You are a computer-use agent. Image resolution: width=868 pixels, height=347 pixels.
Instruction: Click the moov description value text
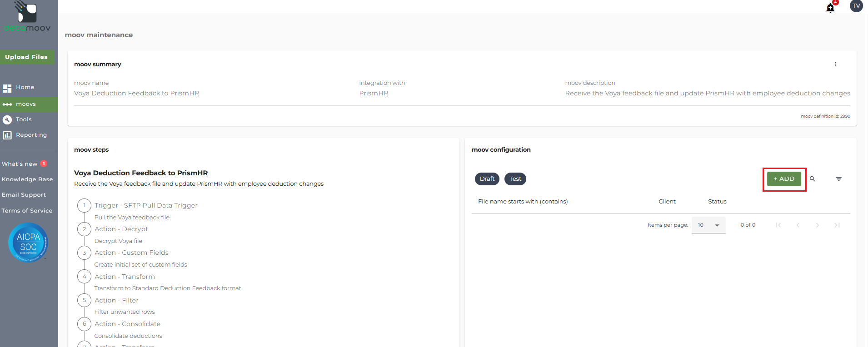[708, 93]
